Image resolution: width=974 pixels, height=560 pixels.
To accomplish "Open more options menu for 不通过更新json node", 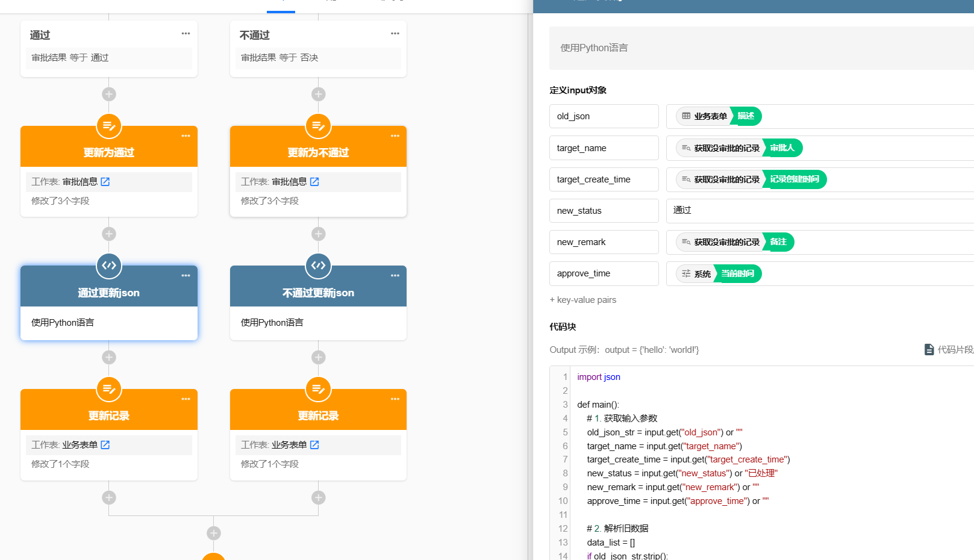I will coord(395,276).
